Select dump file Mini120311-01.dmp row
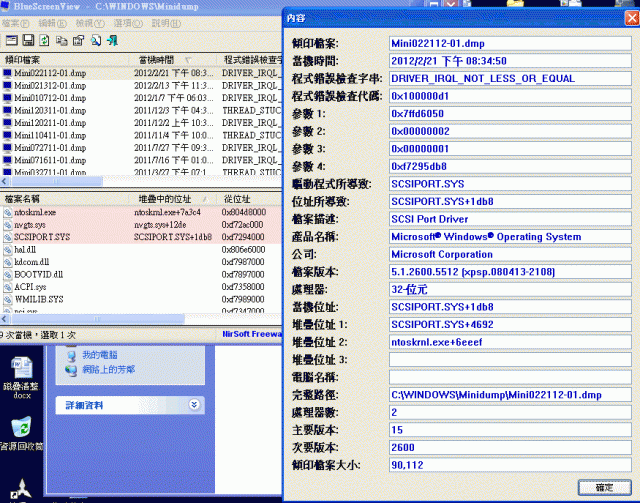The width and height of the screenshot is (640, 503). pos(141,111)
